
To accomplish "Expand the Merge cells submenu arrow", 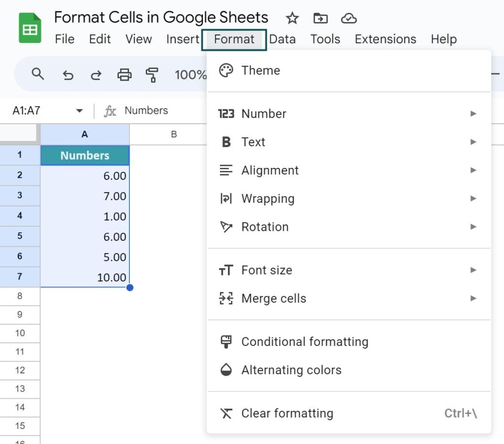I will coord(473,298).
